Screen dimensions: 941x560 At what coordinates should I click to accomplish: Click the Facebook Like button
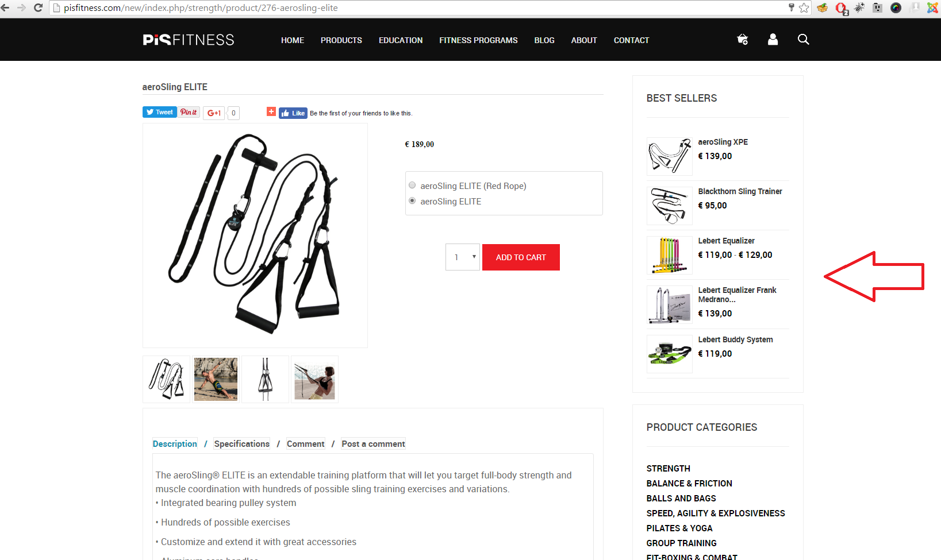(x=293, y=113)
